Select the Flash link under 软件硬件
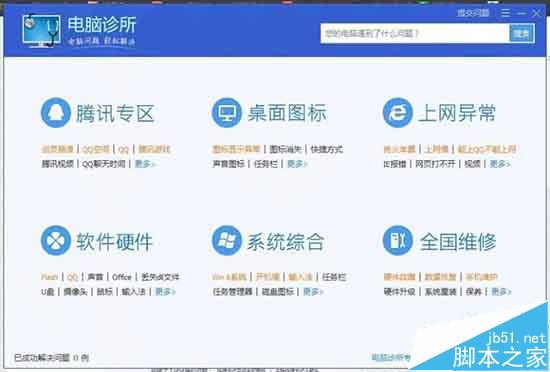 [49, 277]
